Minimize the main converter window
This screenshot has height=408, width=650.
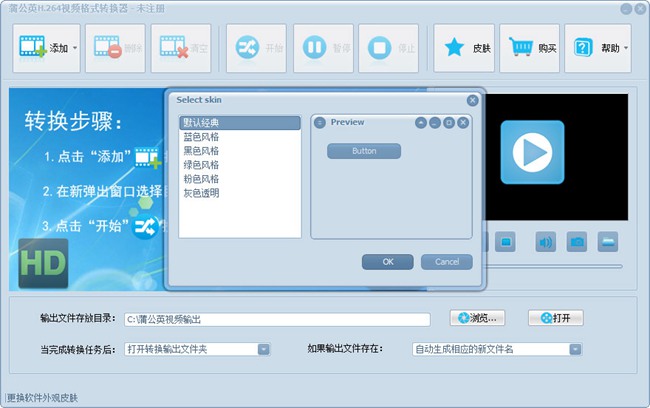626,9
